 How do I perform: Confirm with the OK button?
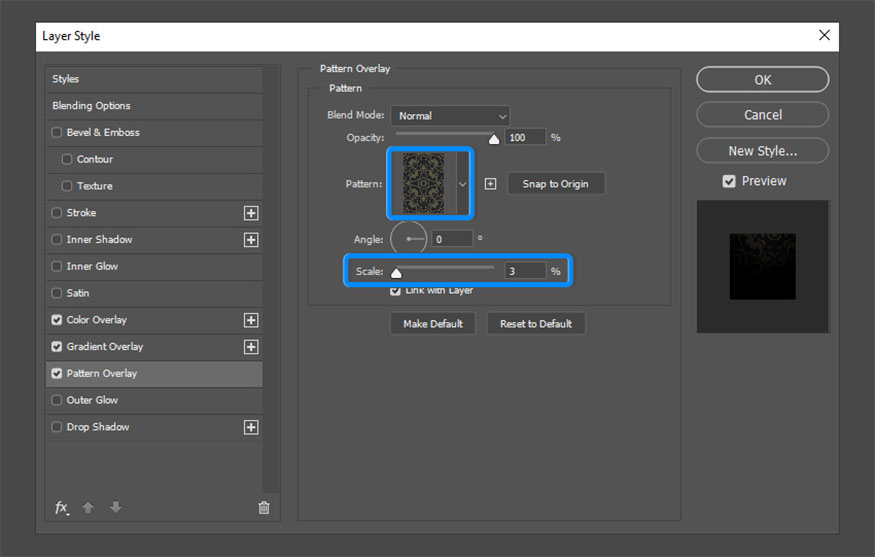(x=762, y=80)
